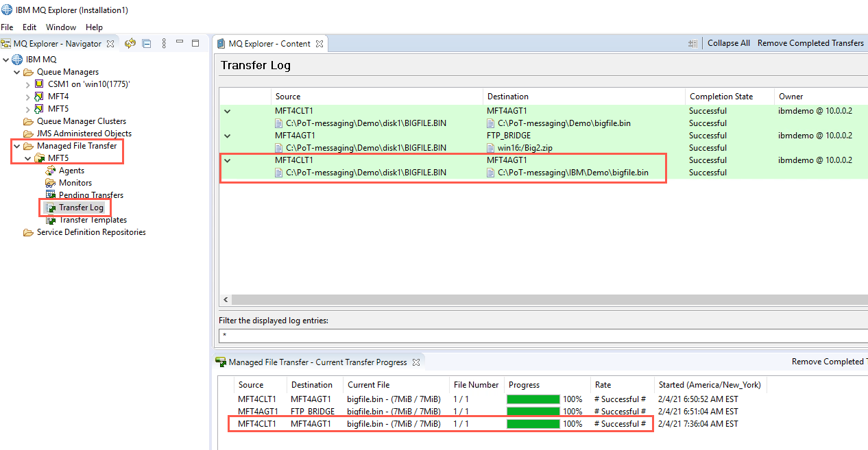This screenshot has height=450, width=868.
Task: Sort by the Source column in Transfer Log
Action: 377,97
